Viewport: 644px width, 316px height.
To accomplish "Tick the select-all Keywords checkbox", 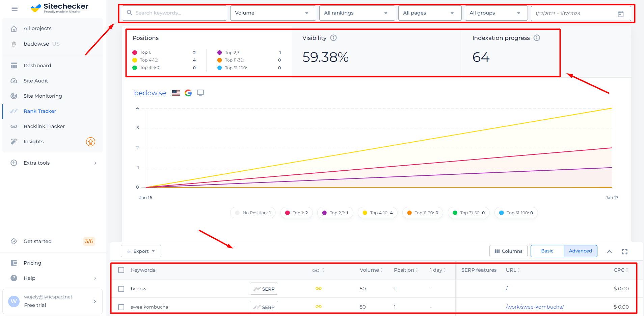I will pyautogui.click(x=121, y=270).
